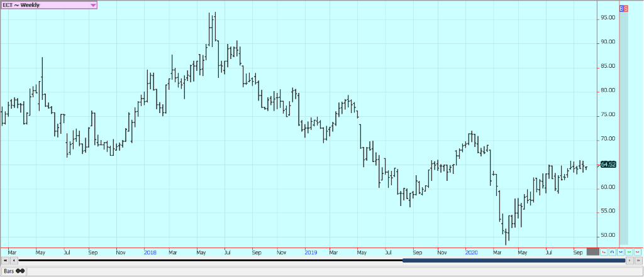Click the Bars chart type button
The width and height of the screenshot is (644, 277).
(14, 271)
